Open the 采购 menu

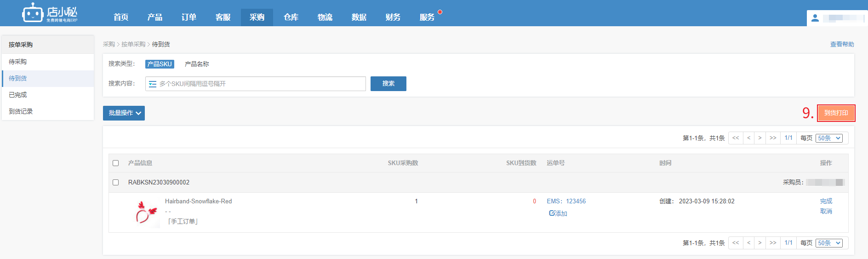[257, 17]
